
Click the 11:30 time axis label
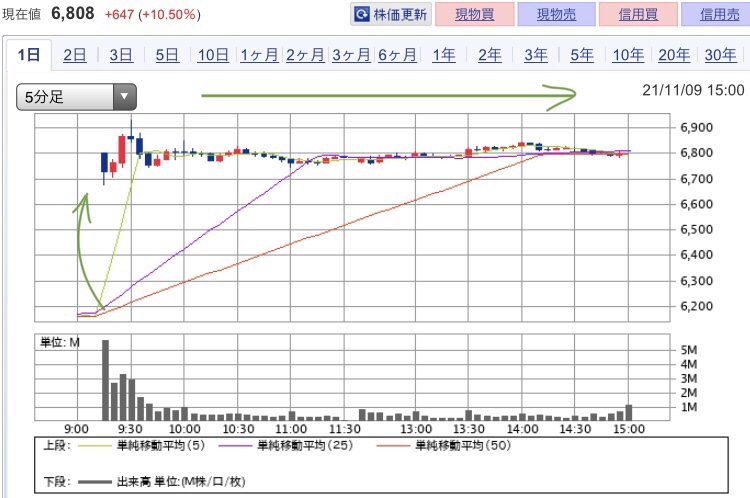344,429
